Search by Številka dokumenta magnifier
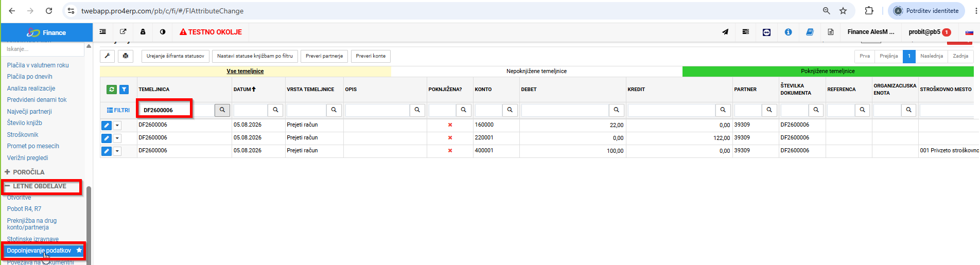 [816, 110]
